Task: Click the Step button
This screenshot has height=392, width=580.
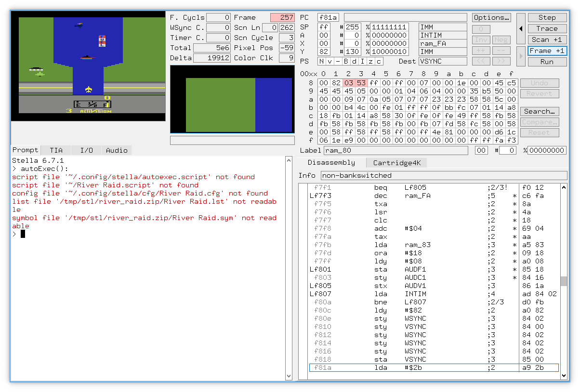Action: 547,17
